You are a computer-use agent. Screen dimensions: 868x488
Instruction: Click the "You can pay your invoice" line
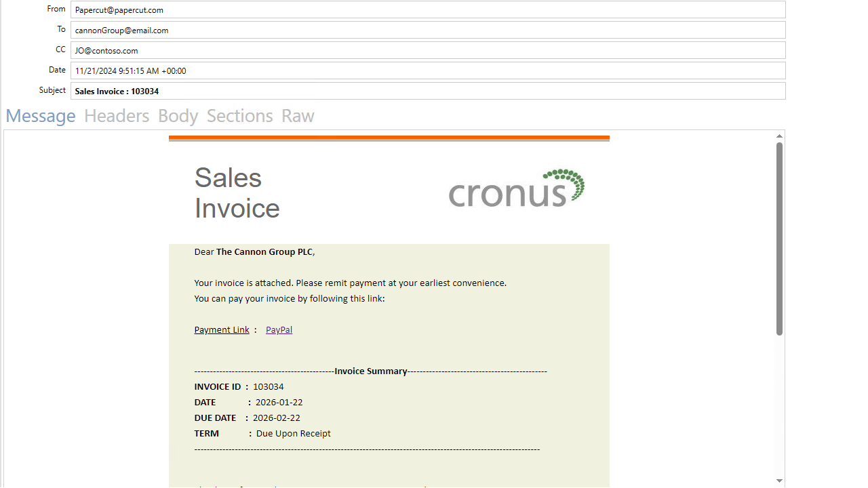click(x=290, y=299)
